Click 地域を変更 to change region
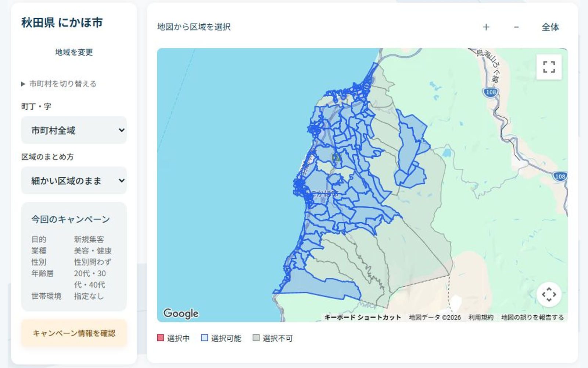The height and width of the screenshot is (368, 588). coord(74,52)
